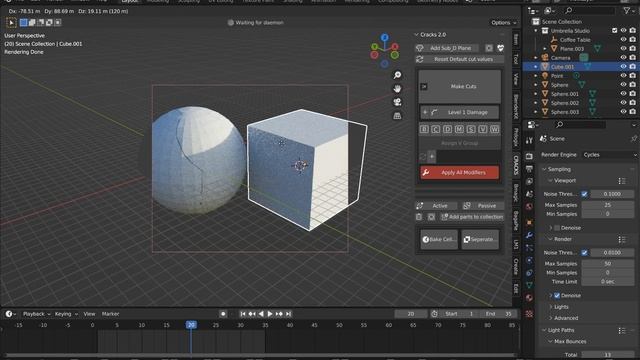The height and width of the screenshot is (360, 640).
Task: Toggle Render Noise Threshold checkbox
Action: 584,253
